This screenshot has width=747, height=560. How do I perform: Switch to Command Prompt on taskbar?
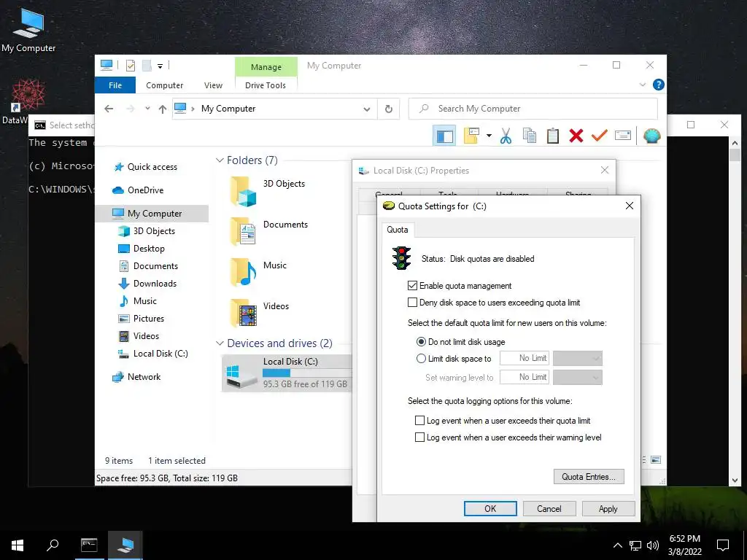[89, 545]
